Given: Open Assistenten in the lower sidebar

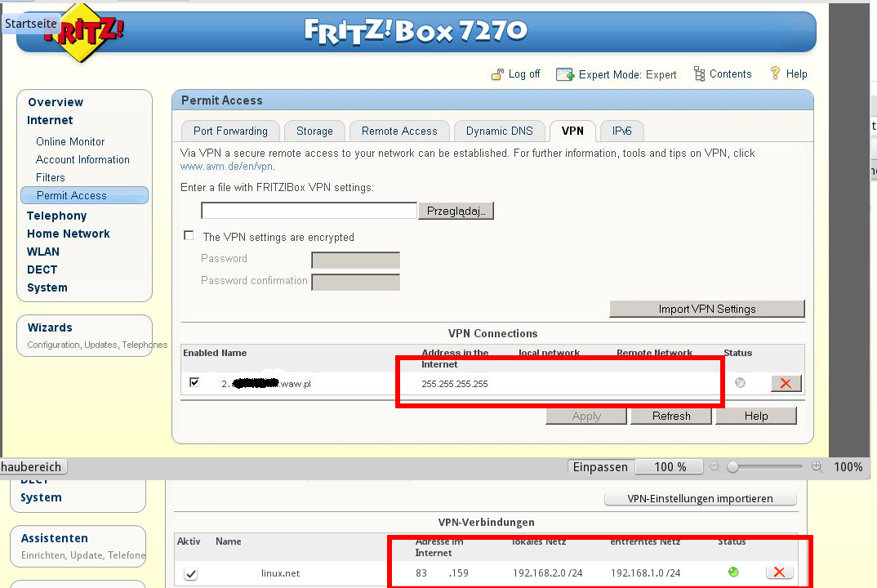Looking at the screenshot, I should click(x=54, y=538).
